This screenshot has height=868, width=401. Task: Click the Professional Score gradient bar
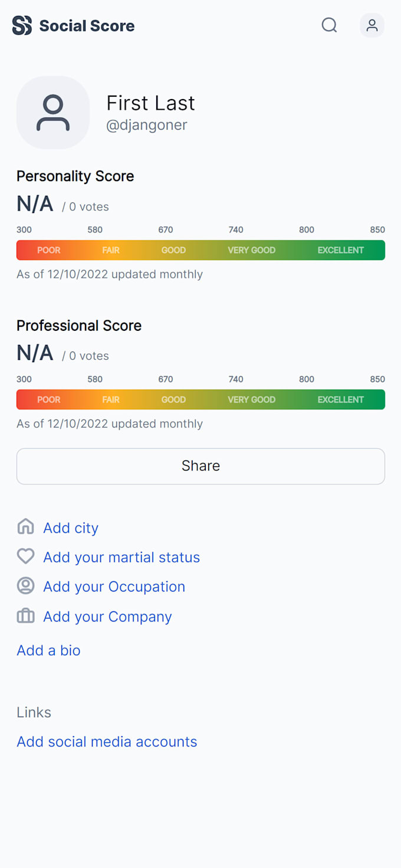click(x=200, y=399)
